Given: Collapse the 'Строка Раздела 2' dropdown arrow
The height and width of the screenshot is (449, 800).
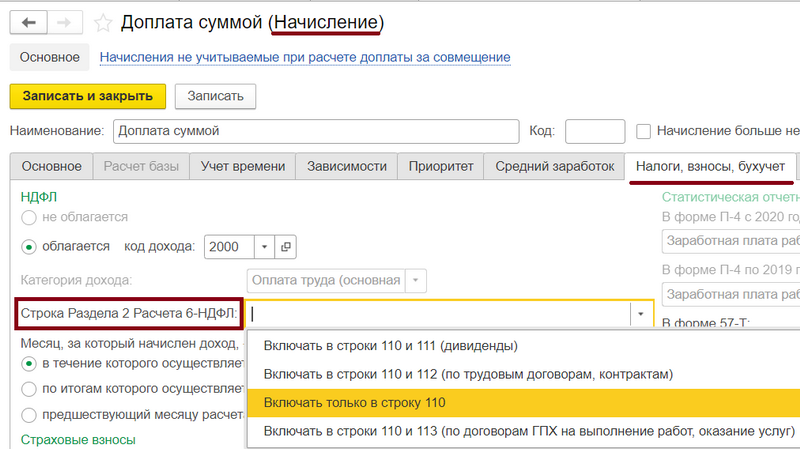Looking at the screenshot, I should [640, 314].
